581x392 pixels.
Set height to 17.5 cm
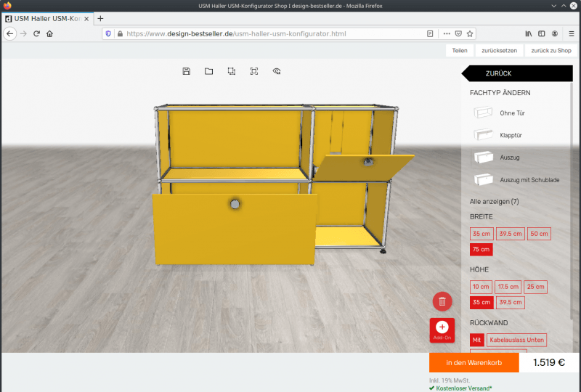pos(508,287)
